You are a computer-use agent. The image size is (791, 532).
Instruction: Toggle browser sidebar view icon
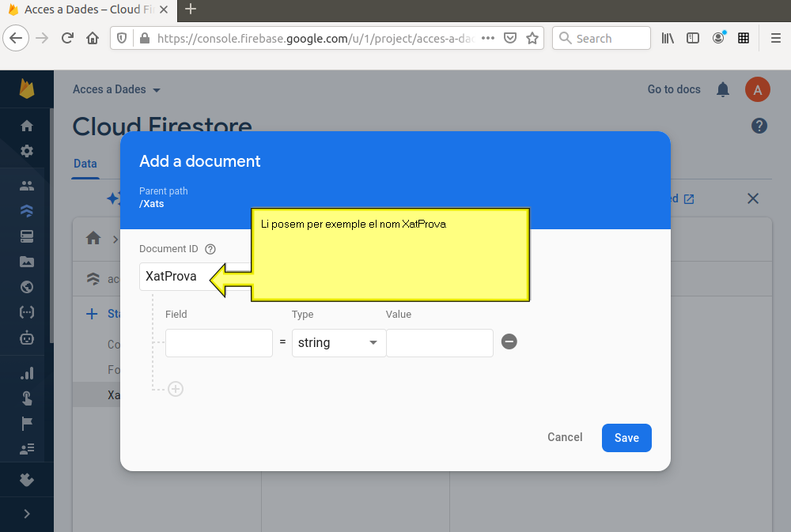point(693,38)
